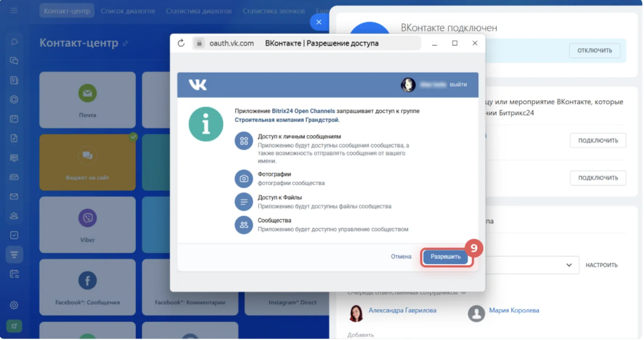644x340 pixels.
Task: Open Мария Королева's profile link
Action: (x=514, y=310)
